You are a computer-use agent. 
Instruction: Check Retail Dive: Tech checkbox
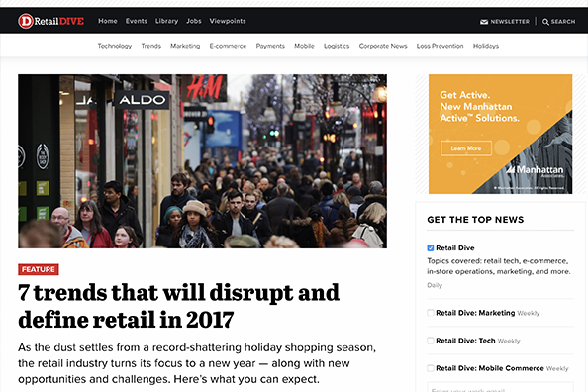[x=431, y=341]
